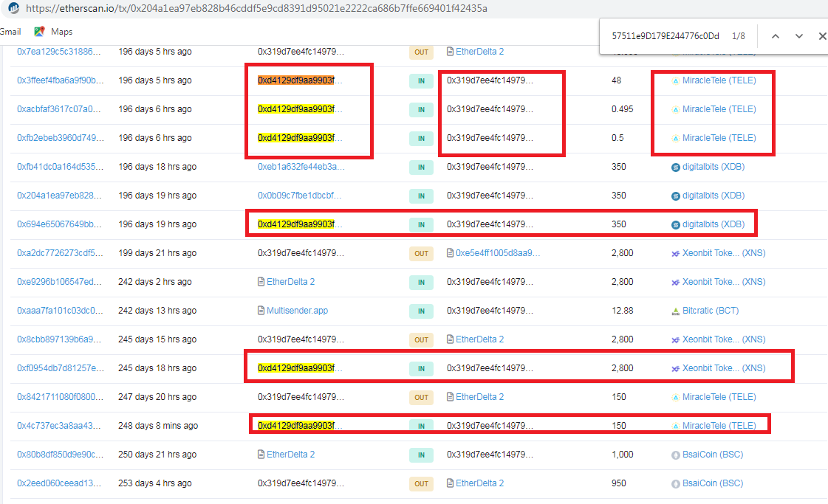Click IN badge in 242 days 13 hrs row
Viewport: 828px width, 504px height.
coord(422,311)
